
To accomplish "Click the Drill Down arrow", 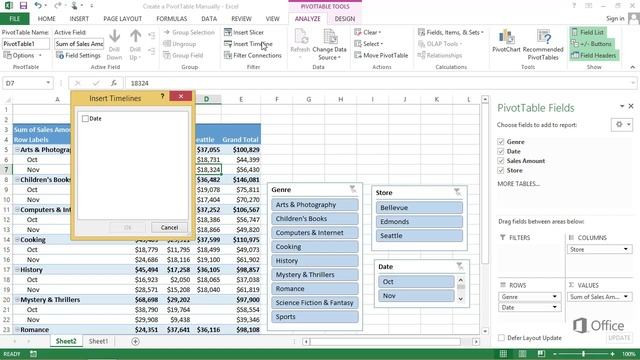I will point(114,44).
